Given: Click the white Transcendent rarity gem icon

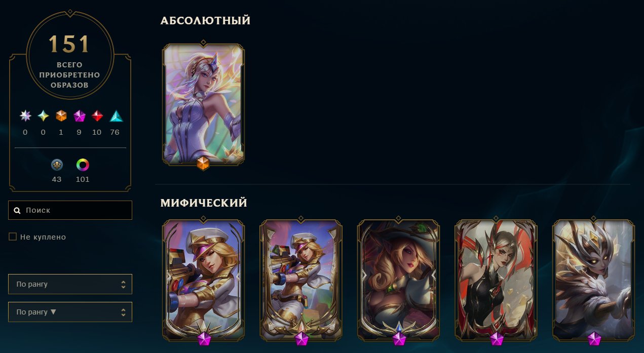Looking at the screenshot, I should point(25,116).
